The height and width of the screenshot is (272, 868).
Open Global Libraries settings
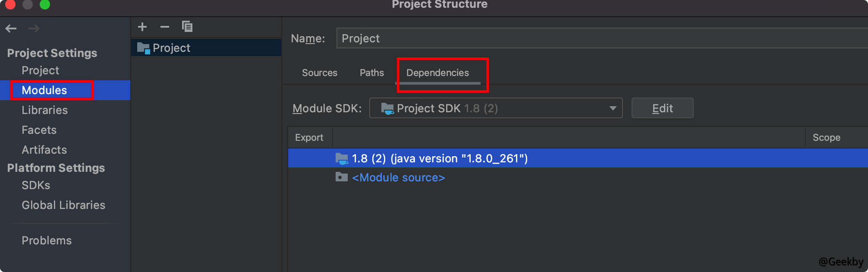(63, 205)
